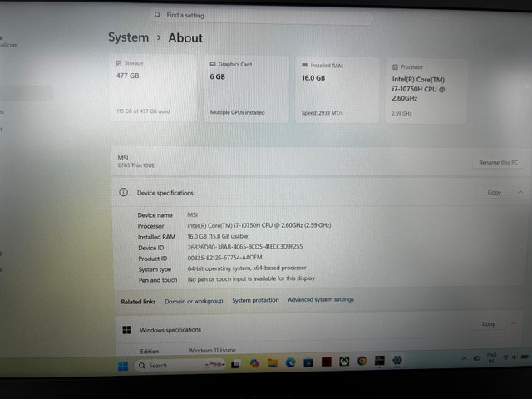Open the black taskbar app beside Chrome

pyautogui.click(x=380, y=360)
